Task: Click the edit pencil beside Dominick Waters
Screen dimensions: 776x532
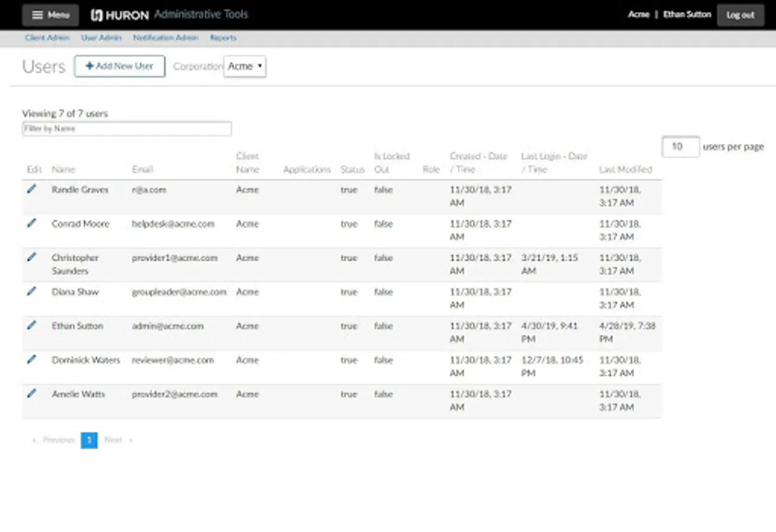Action: 32,359
